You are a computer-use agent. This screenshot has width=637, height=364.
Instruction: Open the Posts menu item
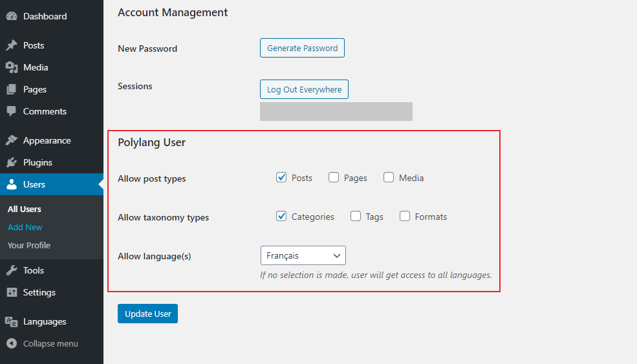point(52,45)
